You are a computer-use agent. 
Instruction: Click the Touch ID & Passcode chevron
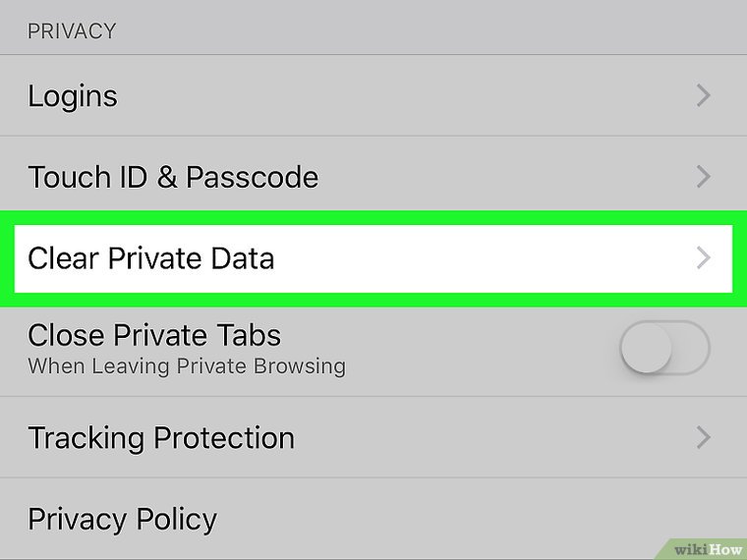pyautogui.click(x=703, y=178)
